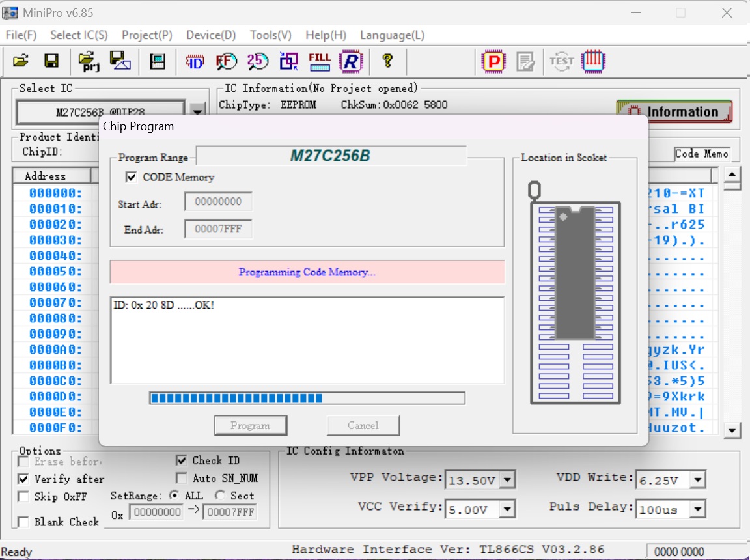Click the FILL buffer toolbar icon
Viewport: 750px width, 560px height.
point(320,61)
